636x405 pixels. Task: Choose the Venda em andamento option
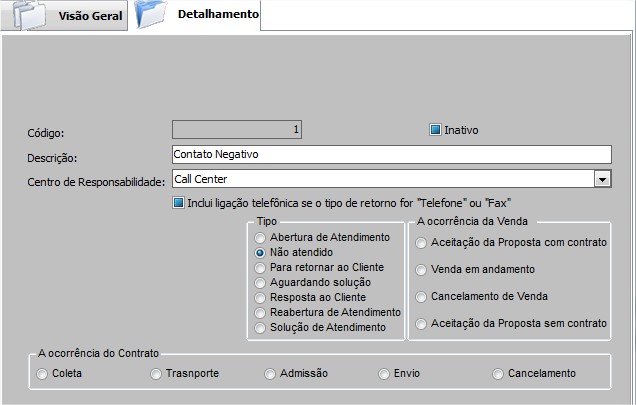point(422,270)
